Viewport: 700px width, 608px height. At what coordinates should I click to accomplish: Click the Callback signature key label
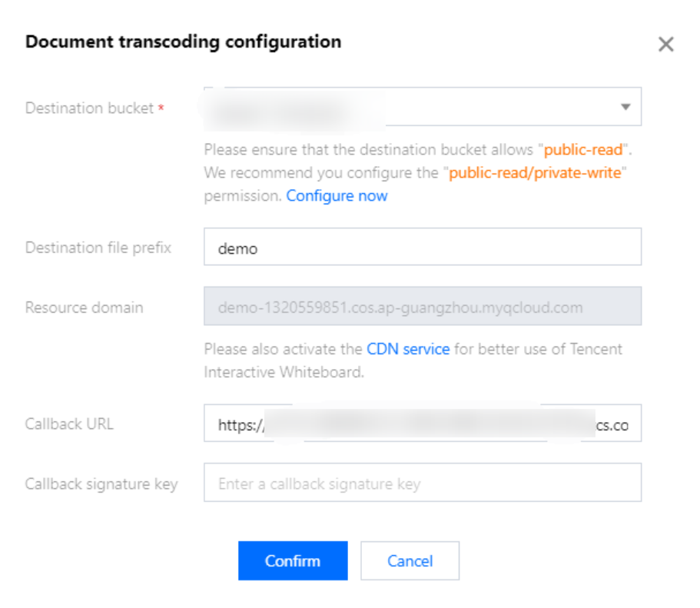[101, 483]
